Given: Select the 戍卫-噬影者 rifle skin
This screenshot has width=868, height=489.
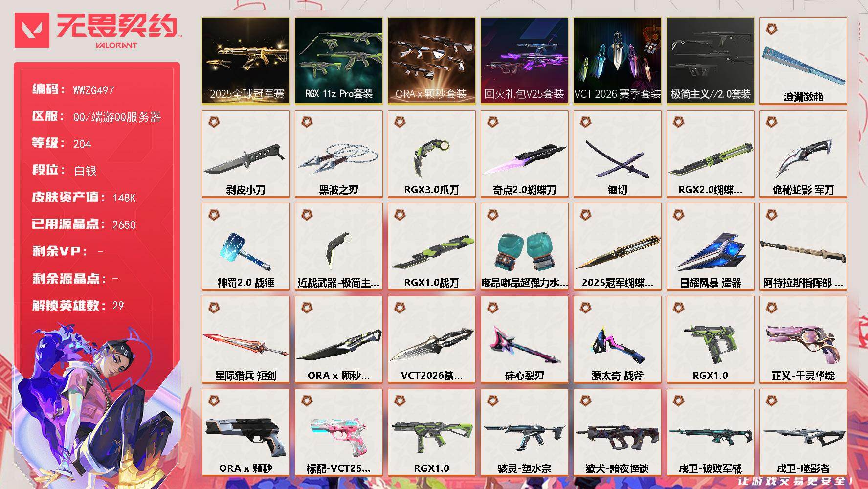Looking at the screenshot, I should coord(803,432).
